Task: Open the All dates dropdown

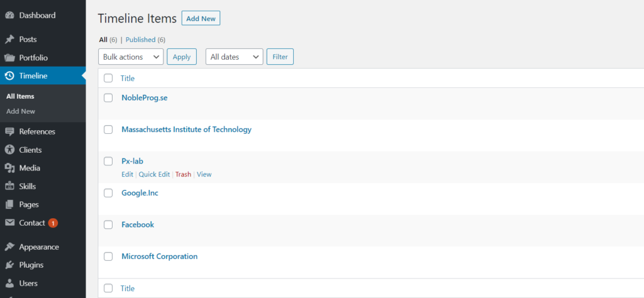Action: 235,57
